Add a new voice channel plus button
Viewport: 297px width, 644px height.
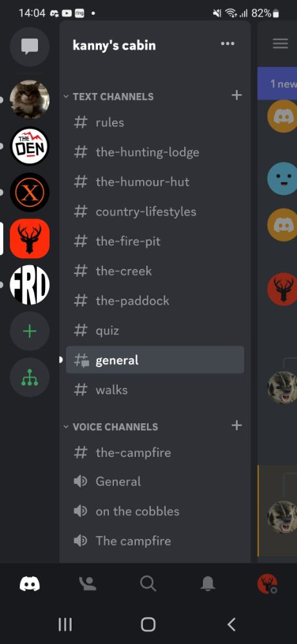click(x=236, y=425)
